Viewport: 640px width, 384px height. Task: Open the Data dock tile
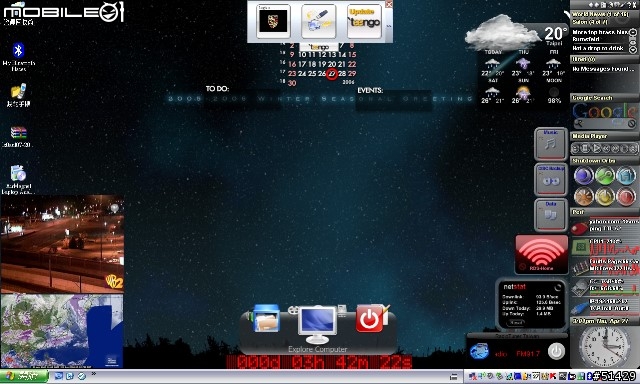[x=551, y=215]
